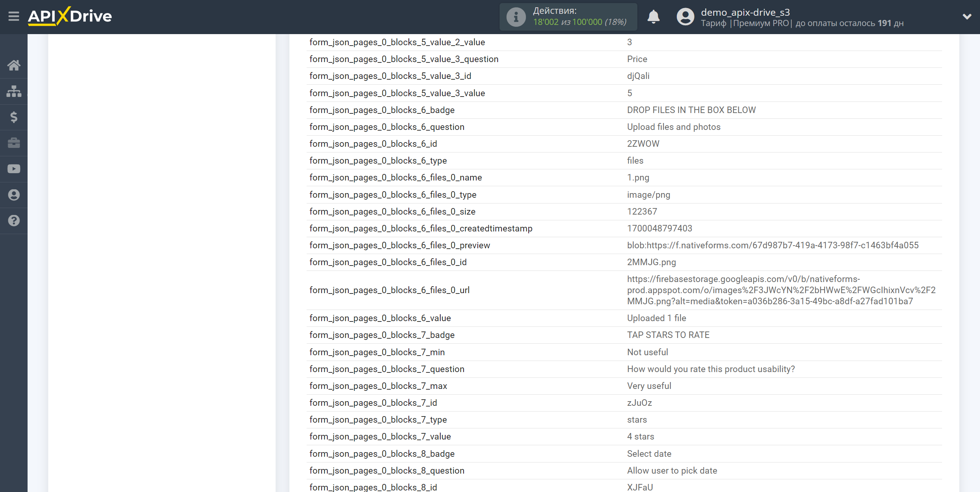Click the '122367' size value
980x492 pixels.
point(642,212)
